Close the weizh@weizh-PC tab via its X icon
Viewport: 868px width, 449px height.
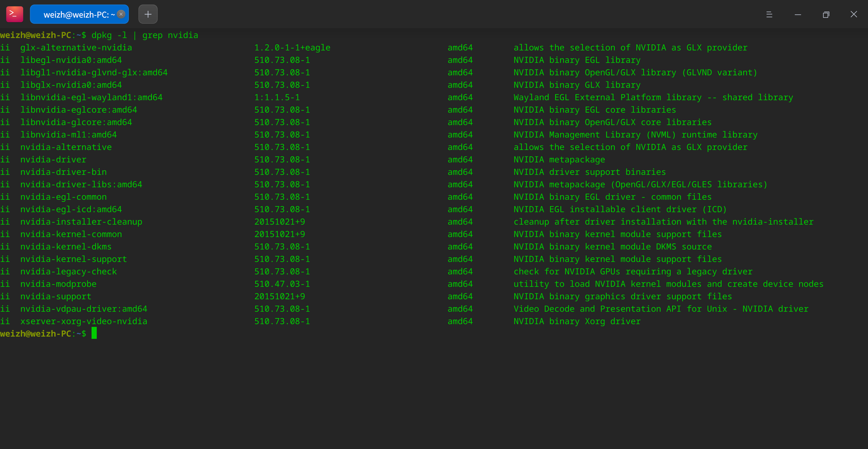click(x=121, y=14)
